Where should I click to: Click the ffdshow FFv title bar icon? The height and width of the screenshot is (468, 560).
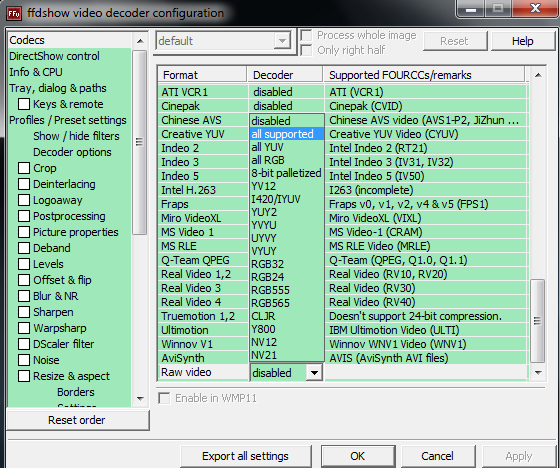point(14,14)
